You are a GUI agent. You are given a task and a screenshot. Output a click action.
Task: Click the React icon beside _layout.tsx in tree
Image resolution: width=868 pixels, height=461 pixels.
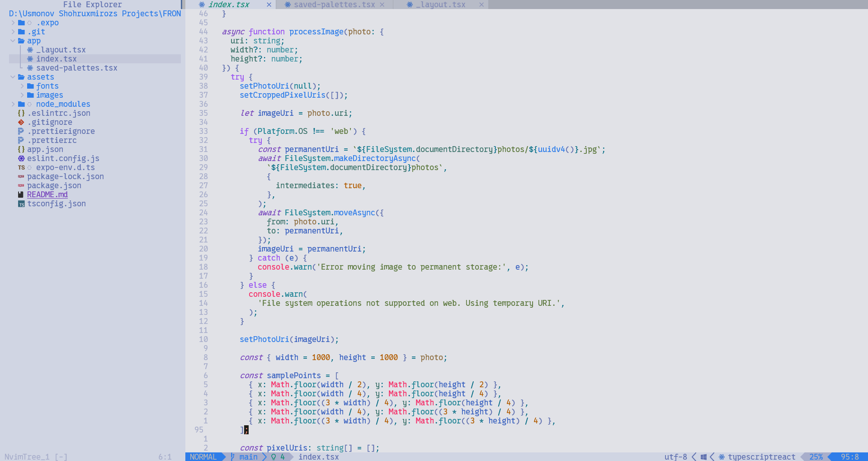(x=30, y=50)
